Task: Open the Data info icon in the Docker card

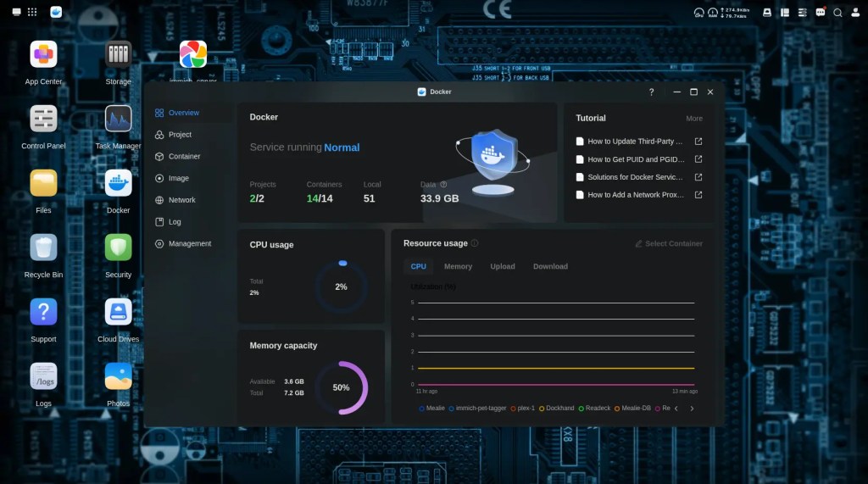Action: pos(443,185)
